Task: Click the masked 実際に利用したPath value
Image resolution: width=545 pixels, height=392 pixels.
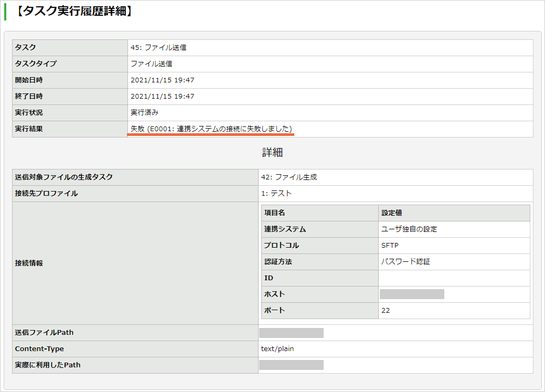Action: pyautogui.click(x=291, y=365)
